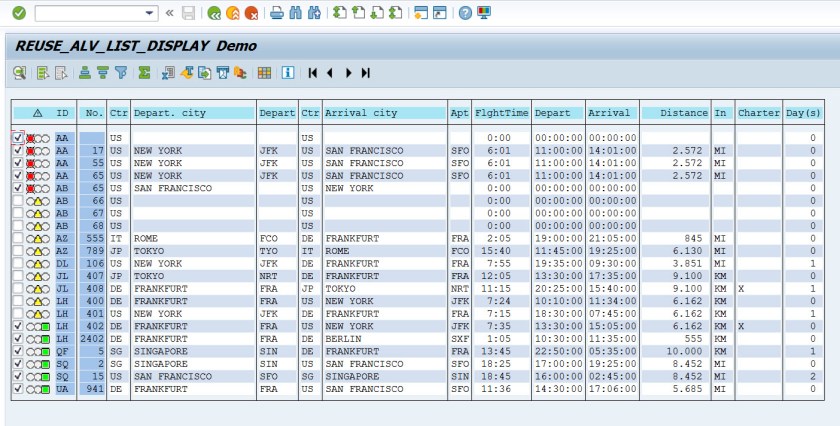Open the Change Layout grid icon

[264, 72]
